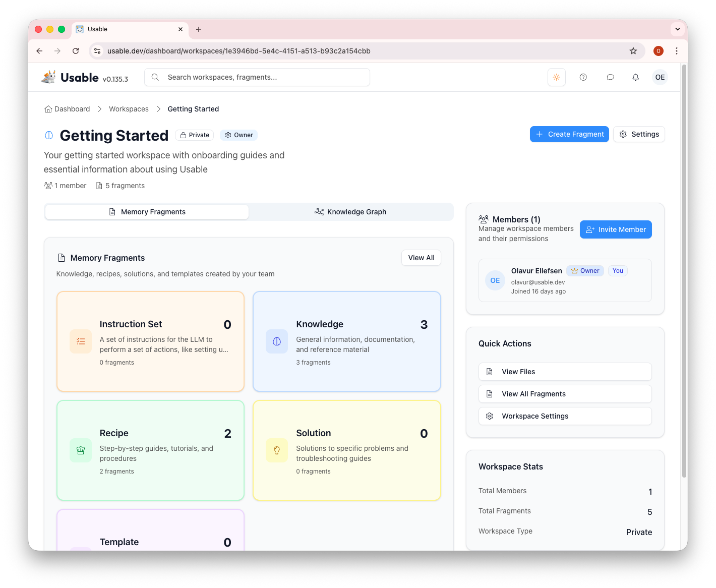Invite a member to the workspace
The image size is (716, 588).
(x=616, y=229)
